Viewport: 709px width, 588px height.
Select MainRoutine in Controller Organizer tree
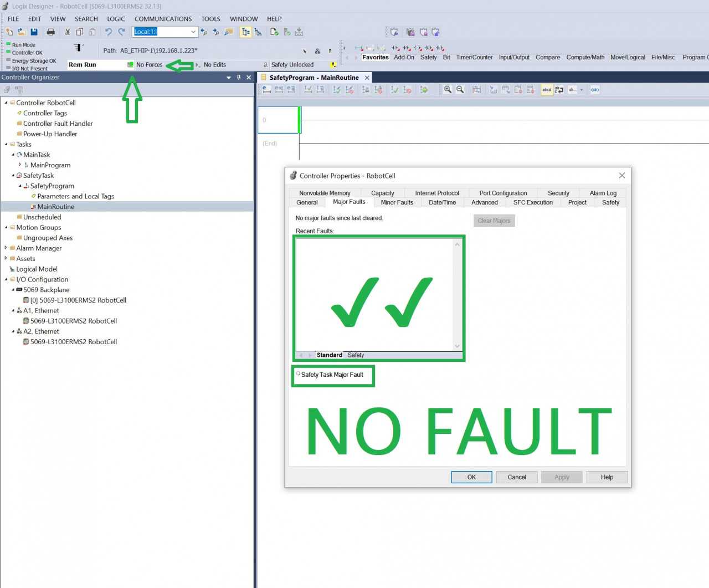55,207
